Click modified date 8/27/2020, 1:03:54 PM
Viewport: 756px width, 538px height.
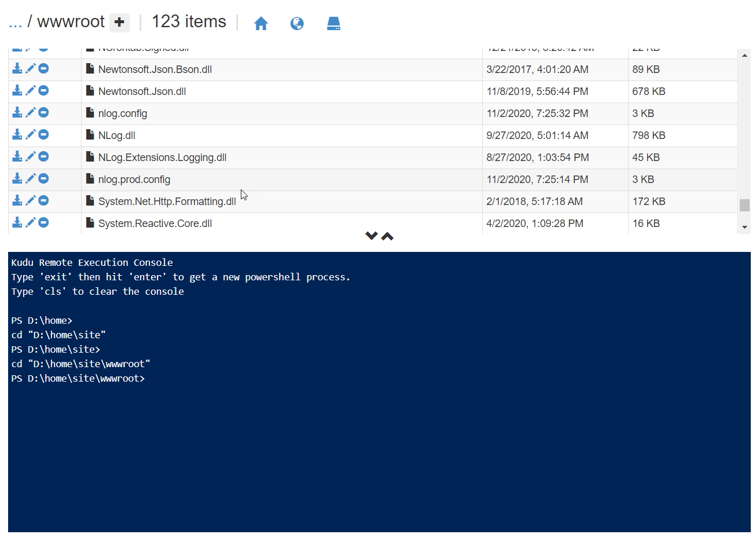pyautogui.click(x=538, y=158)
